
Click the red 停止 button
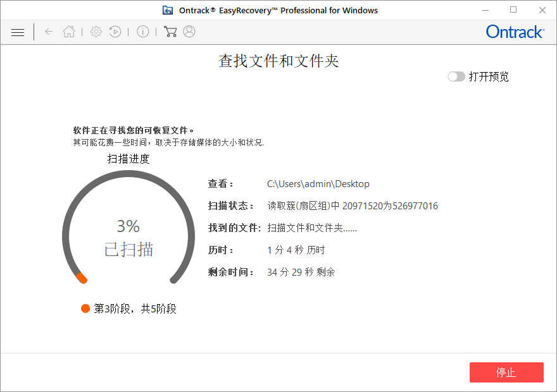[506, 372]
